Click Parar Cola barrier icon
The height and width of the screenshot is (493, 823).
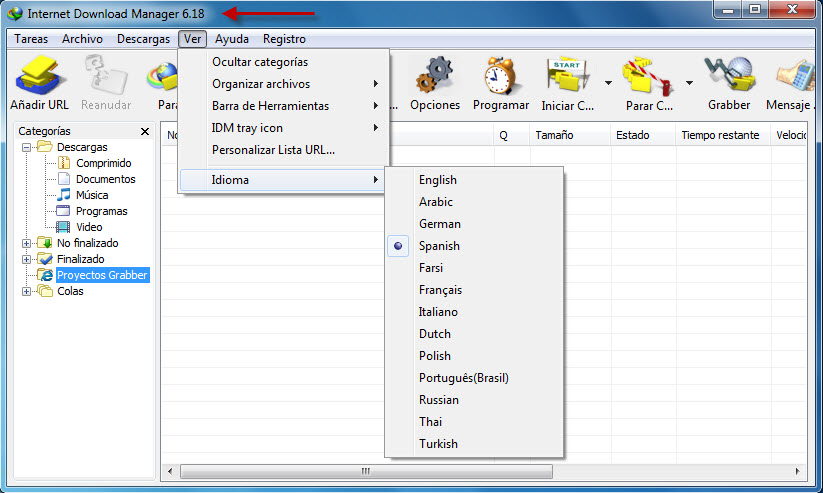649,78
